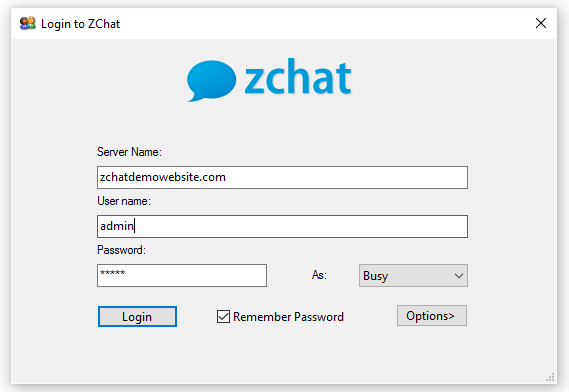Focus the Server Name field

[x=282, y=177]
